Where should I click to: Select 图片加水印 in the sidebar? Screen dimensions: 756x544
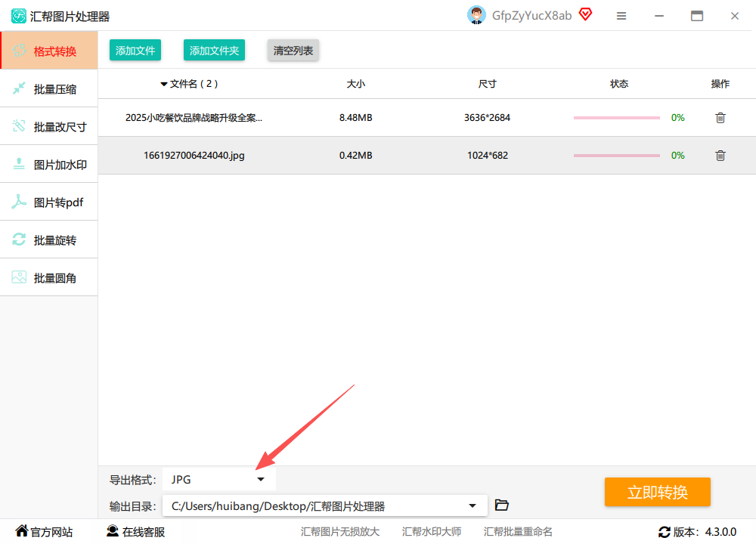pyautogui.click(x=48, y=164)
